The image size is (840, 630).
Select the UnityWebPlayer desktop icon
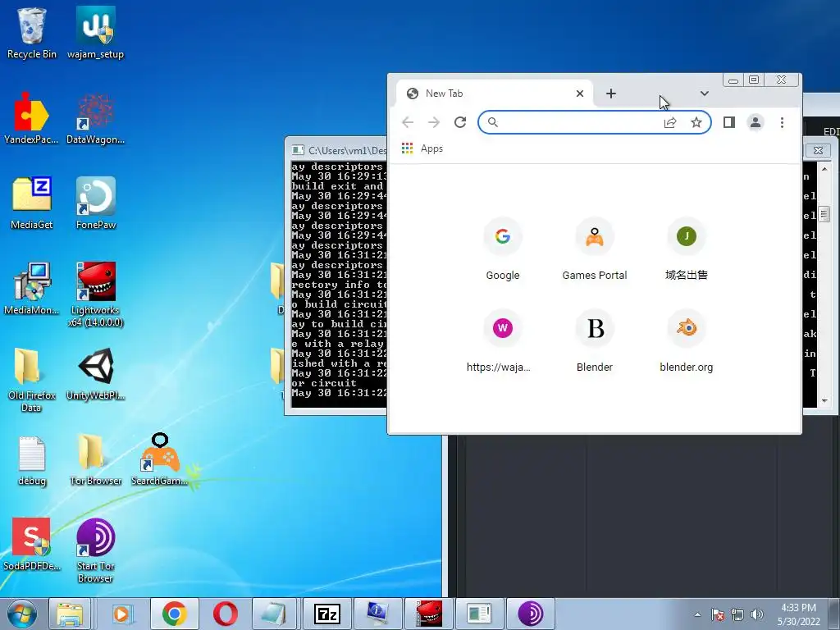(95, 373)
